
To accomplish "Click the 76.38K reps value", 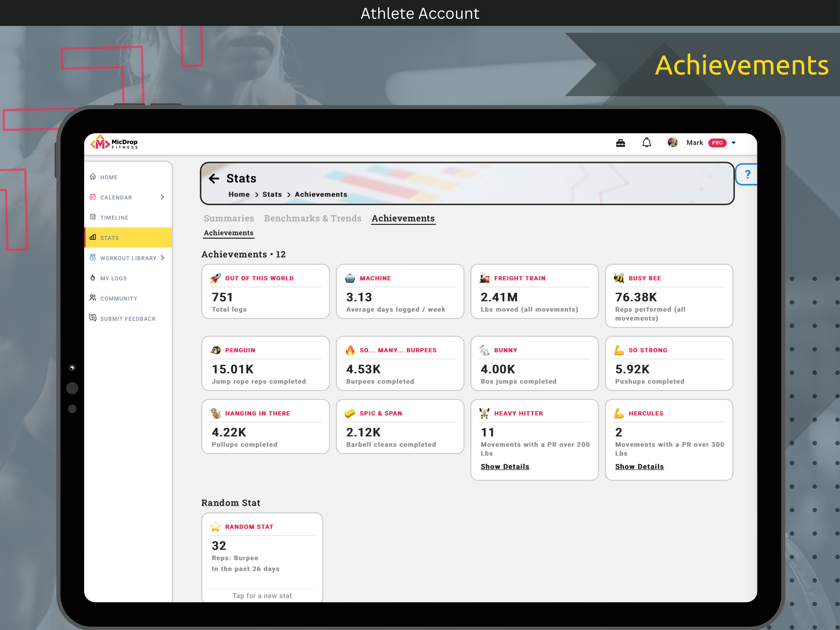I will click(x=636, y=297).
